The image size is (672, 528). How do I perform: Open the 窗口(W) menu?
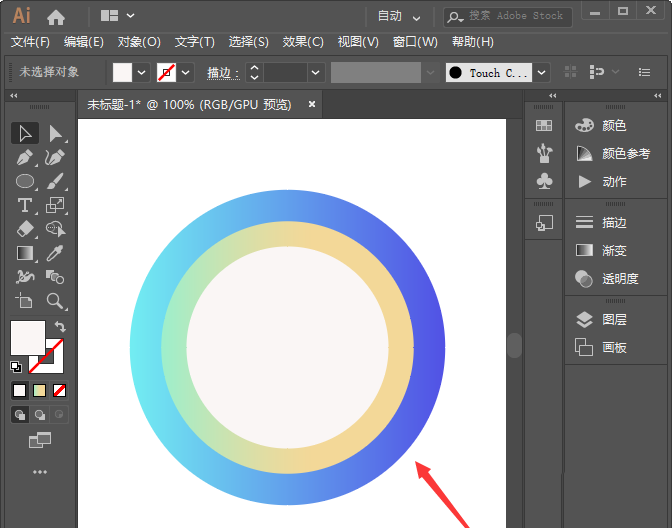[x=415, y=42]
